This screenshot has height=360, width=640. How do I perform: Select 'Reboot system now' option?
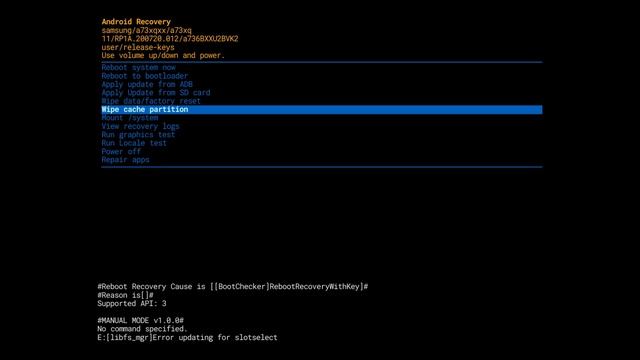pyautogui.click(x=138, y=67)
